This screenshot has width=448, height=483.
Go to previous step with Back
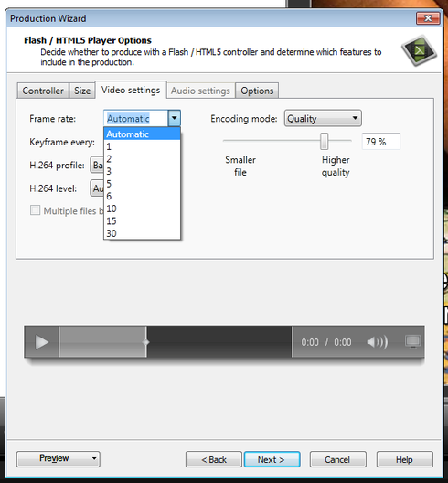pyautogui.click(x=214, y=459)
